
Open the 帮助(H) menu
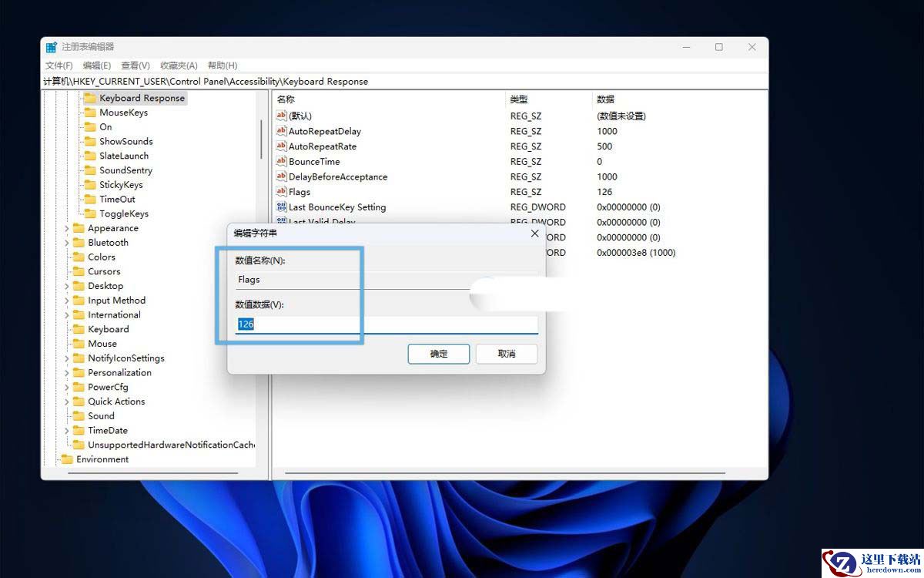pos(223,66)
